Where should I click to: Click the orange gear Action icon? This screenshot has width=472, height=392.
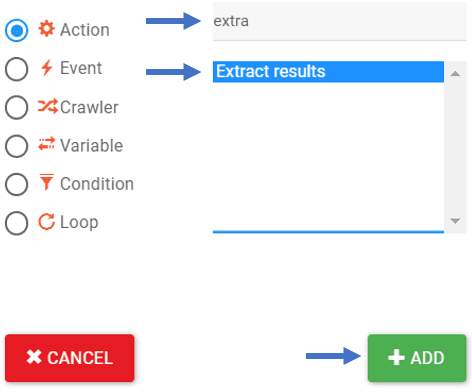(47, 29)
